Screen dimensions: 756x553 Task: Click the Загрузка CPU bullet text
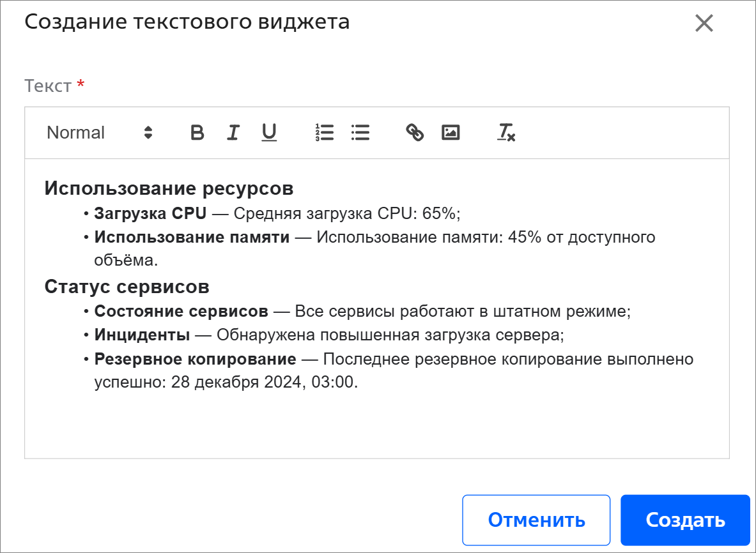pos(150,213)
